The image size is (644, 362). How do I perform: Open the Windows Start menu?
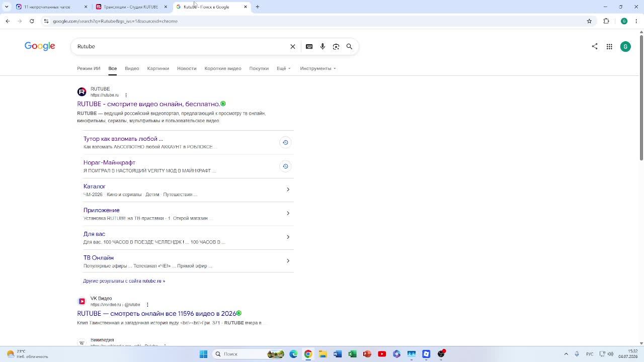[x=203, y=354]
